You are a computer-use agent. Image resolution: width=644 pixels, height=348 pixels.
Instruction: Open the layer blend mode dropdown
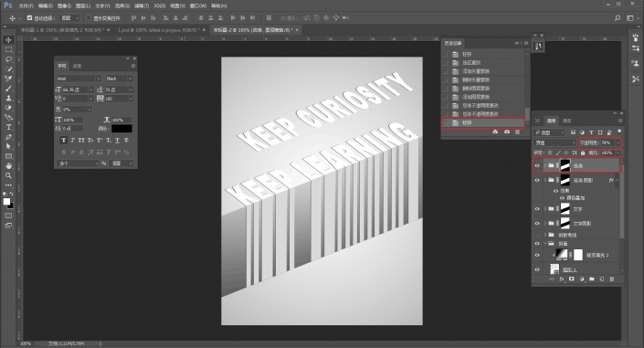554,142
